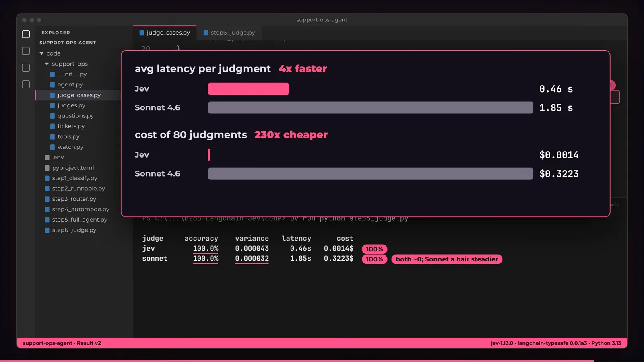This screenshot has height=362, width=644.
Task: Click status bar version info 'jev-1.13.0'
Action: (x=502, y=343)
